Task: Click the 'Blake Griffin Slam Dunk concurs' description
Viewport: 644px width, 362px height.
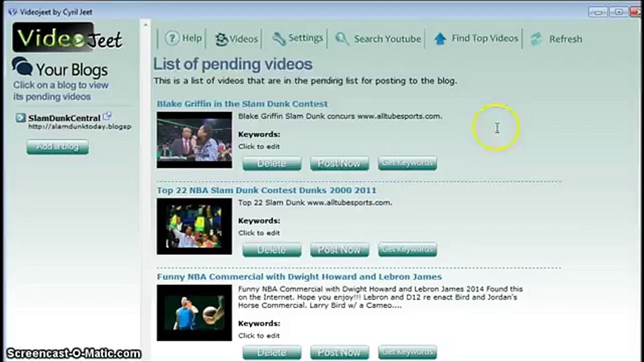Action: pyautogui.click(x=340, y=116)
